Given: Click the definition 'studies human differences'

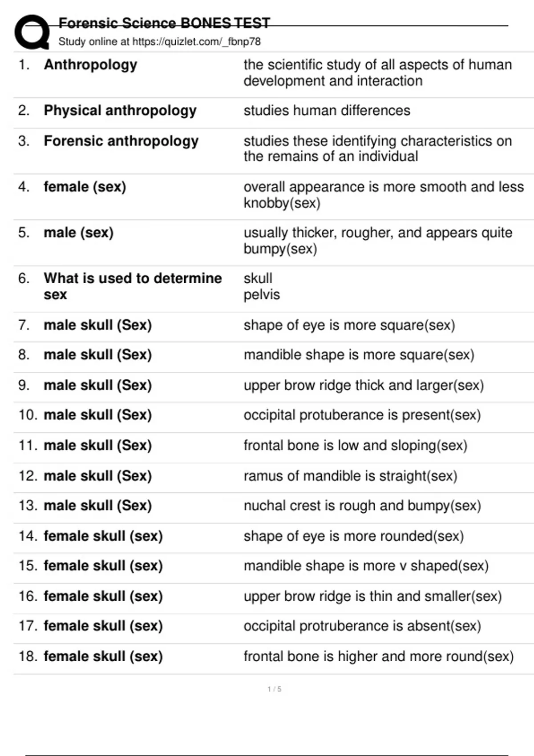Looking at the screenshot, I should 327,110.
